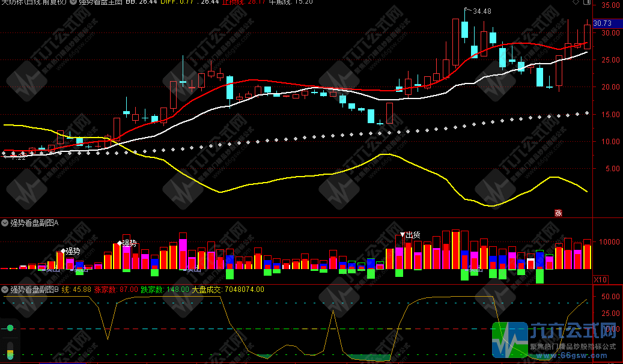Screen dimensions: 623x364
Task: Click the 牛熊线 indicator label
Action: tap(263, 2)
